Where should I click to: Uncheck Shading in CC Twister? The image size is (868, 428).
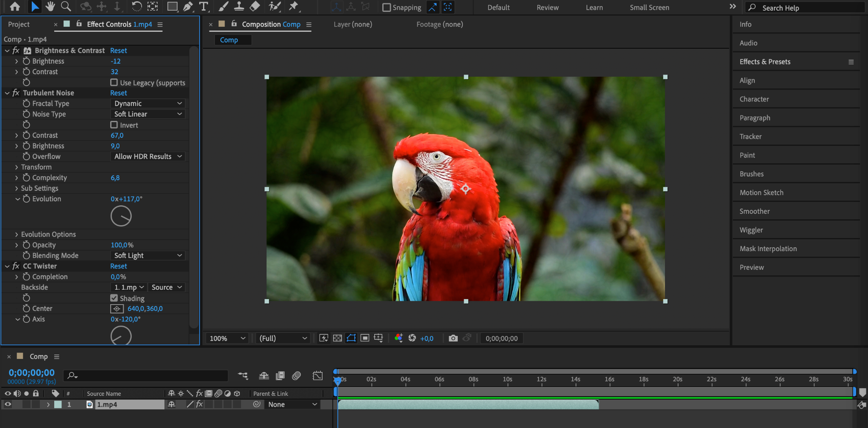[x=114, y=298]
